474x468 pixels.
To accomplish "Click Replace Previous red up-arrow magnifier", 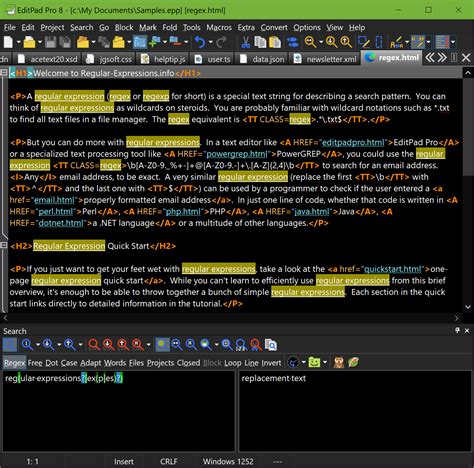I will click(123, 344).
